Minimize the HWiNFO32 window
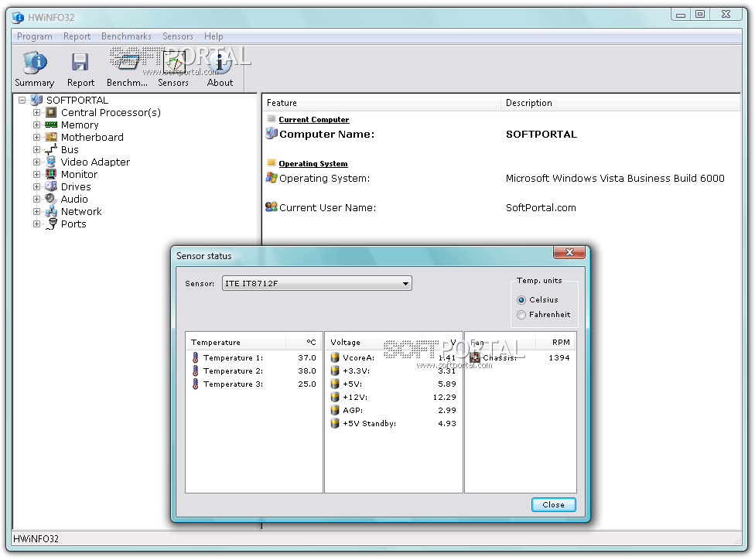 681,15
